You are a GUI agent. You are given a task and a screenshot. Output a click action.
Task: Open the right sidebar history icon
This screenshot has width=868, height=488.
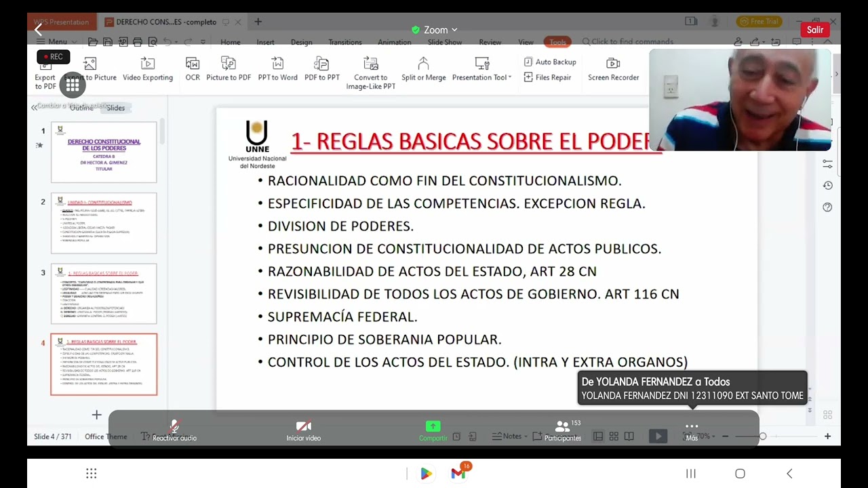tap(827, 186)
